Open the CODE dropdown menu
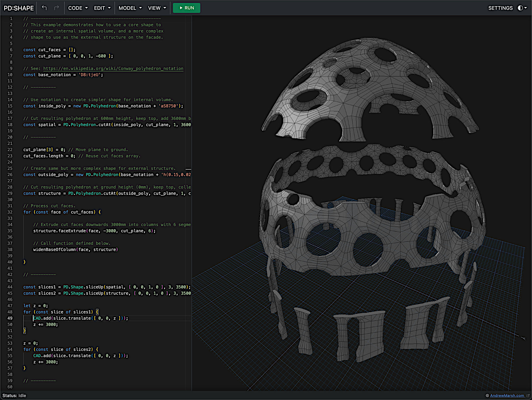Image resolution: width=532 pixels, height=400 pixels. click(78, 8)
